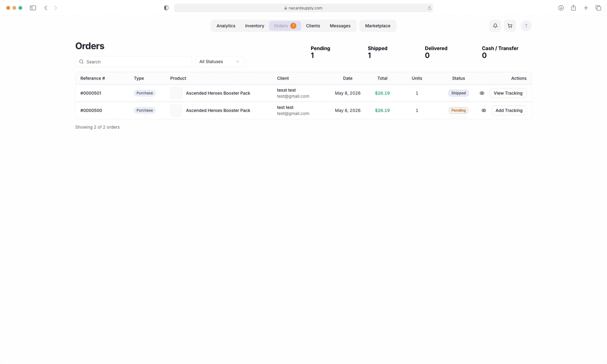The height and width of the screenshot is (364, 607).
Task: Focus the orders Search field
Action: tap(133, 62)
